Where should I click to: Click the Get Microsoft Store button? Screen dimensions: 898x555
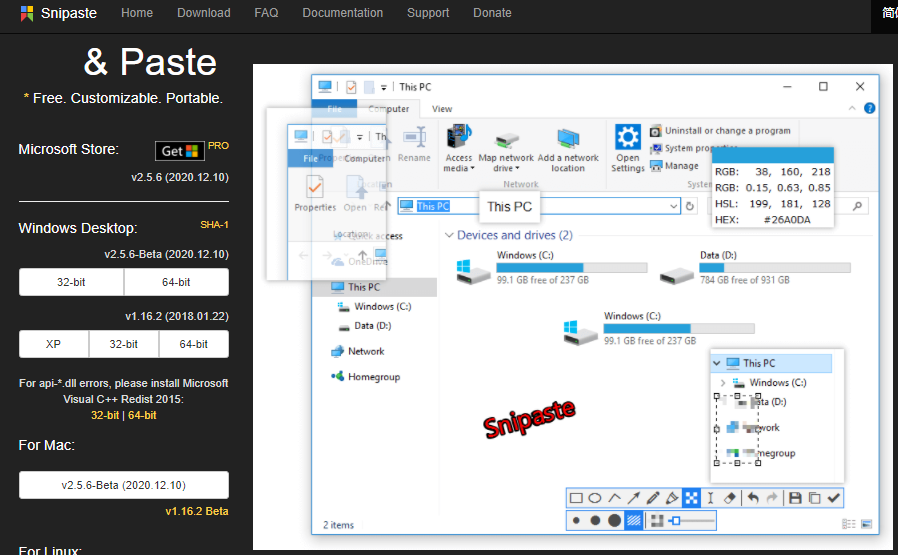click(180, 151)
